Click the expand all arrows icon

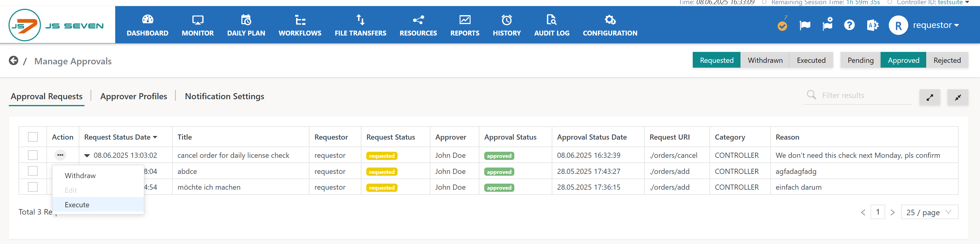(930, 98)
